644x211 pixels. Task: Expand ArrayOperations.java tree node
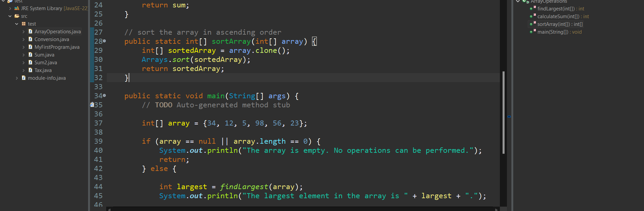24,32
